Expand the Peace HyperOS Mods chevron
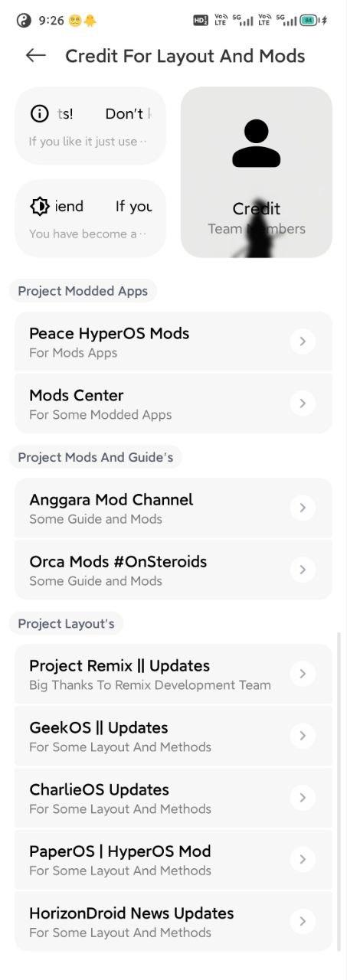347x980 pixels. point(303,341)
